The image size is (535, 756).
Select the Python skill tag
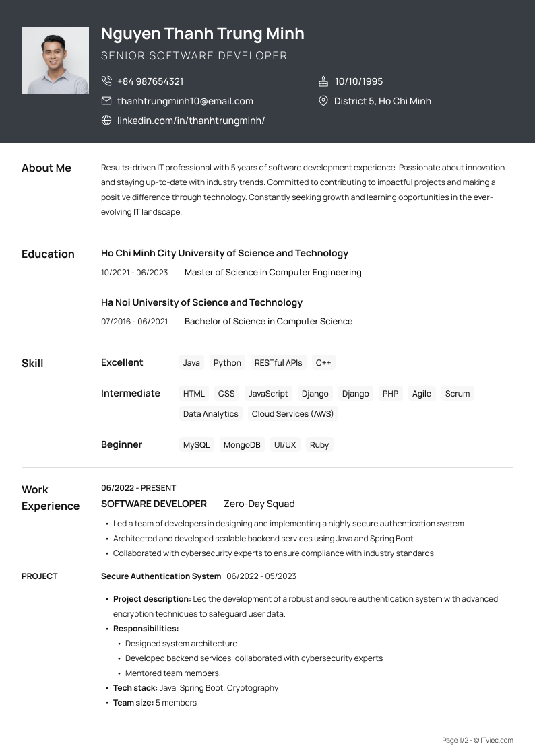tap(227, 363)
